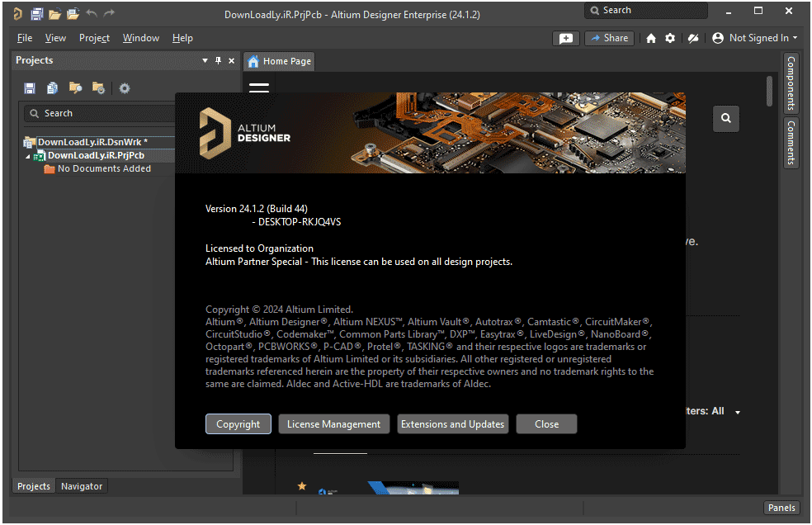This screenshot has height=525, width=812.
Task: Open the Project menu
Action: [x=94, y=38]
